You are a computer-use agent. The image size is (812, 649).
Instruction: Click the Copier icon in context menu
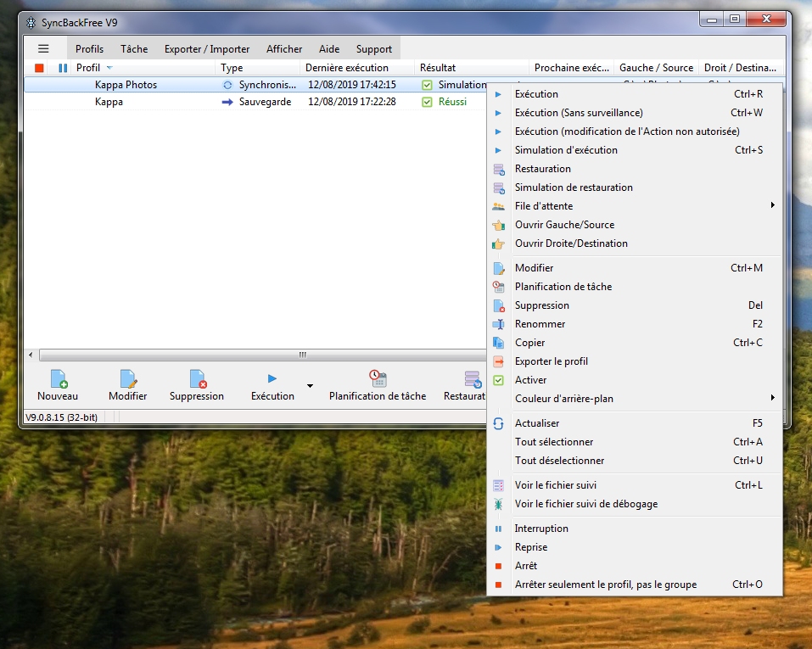pos(498,343)
